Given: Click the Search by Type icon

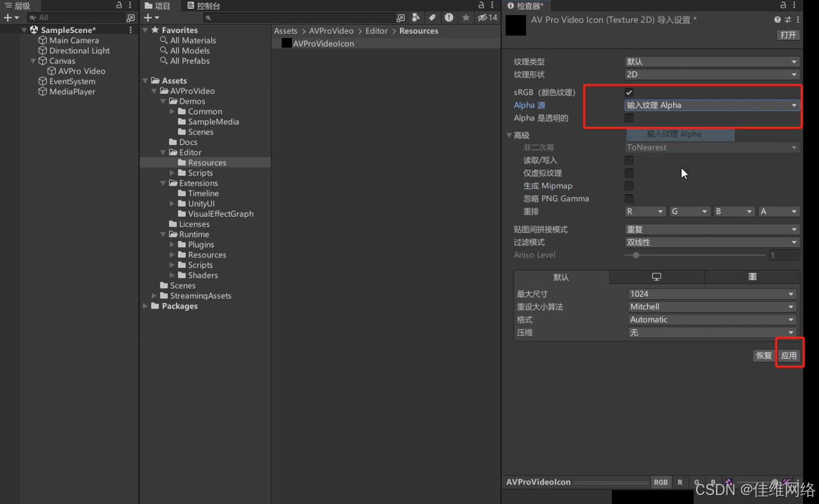Looking at the screenshot, I should (x=416, y=18).
